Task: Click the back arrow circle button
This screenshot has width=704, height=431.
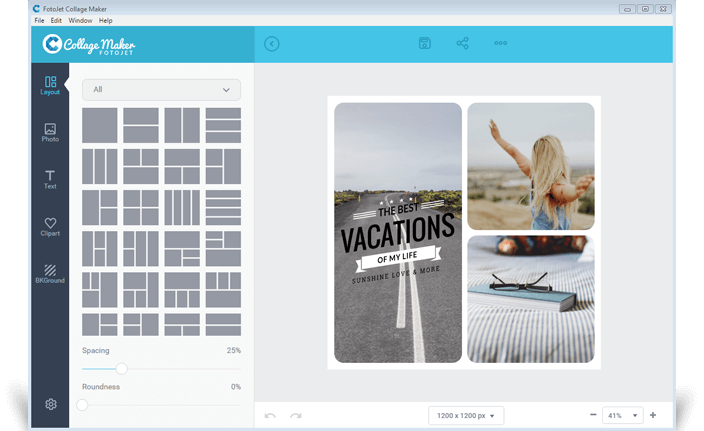Action: click(x=272, y=44)
